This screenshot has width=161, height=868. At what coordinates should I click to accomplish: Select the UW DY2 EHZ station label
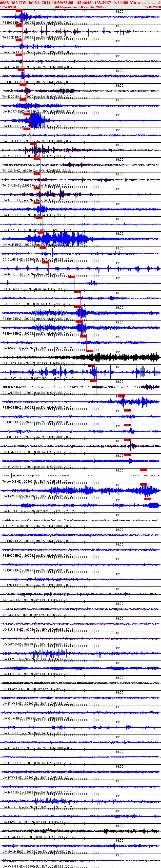(37, 230)
